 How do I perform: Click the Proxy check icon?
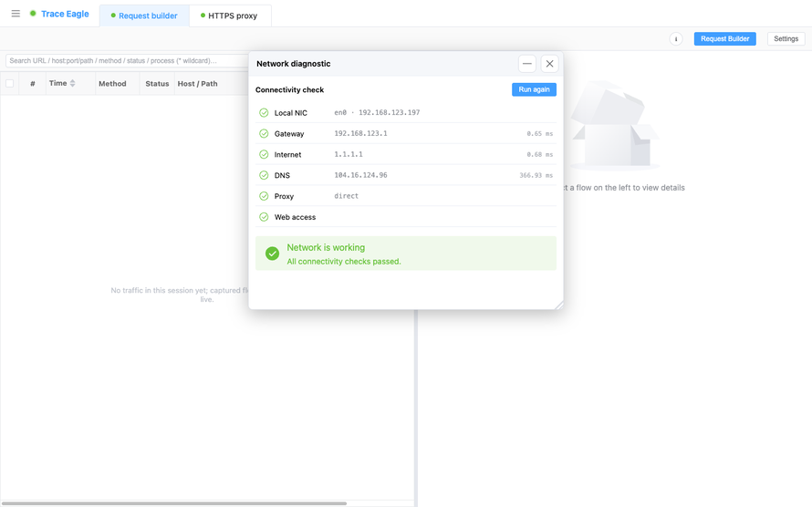264,196
